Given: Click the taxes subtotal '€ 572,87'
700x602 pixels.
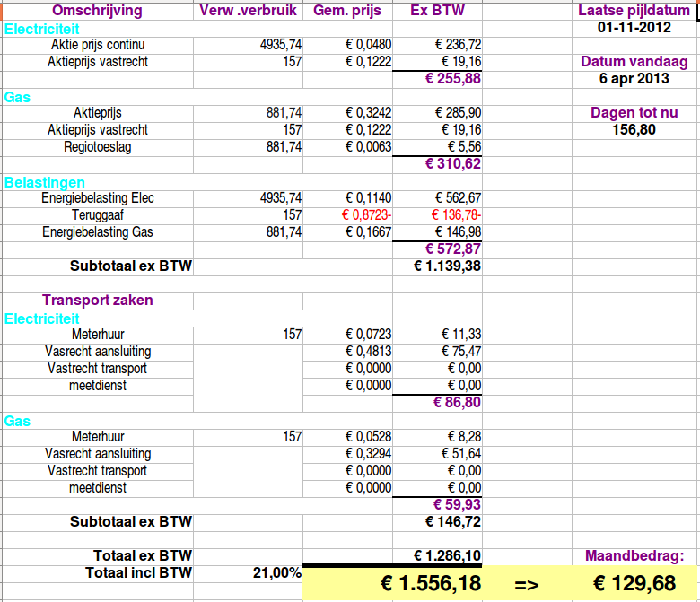Looking at the screenshot, I should tap(437, 249).
